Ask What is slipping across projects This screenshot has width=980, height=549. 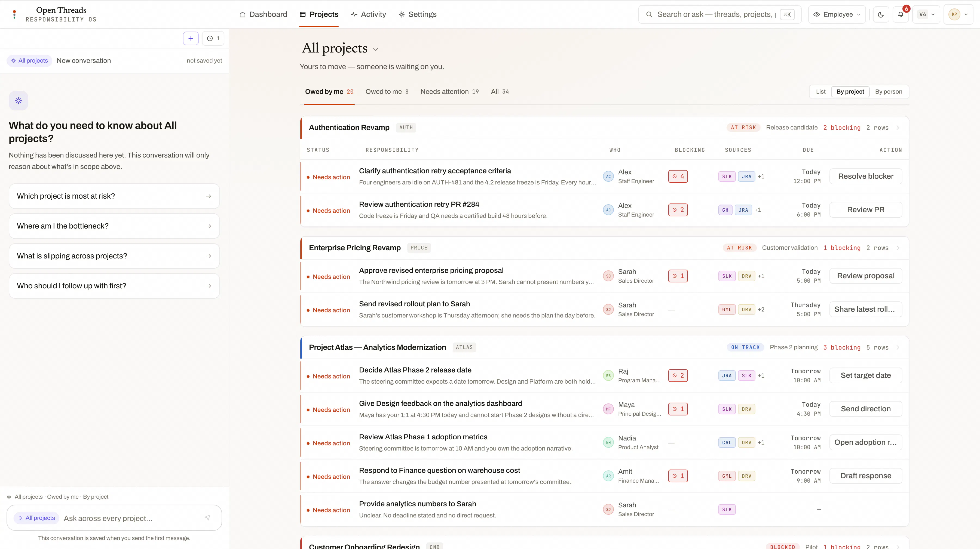114,256
